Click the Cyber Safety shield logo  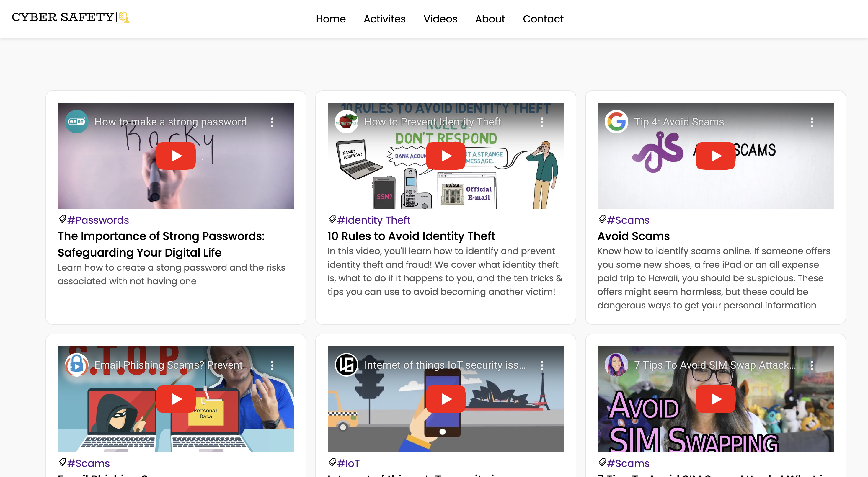124,17
